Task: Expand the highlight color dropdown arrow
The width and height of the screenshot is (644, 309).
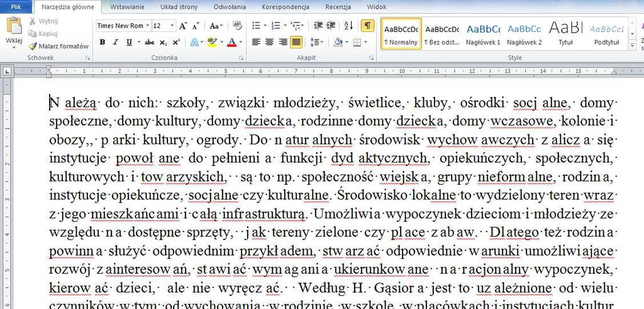Action: 221,42
